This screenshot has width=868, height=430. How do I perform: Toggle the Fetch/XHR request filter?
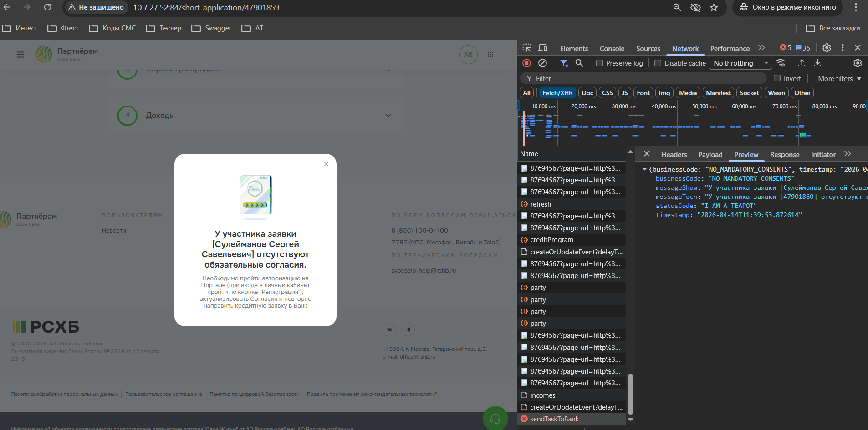(x=557, y=93)
